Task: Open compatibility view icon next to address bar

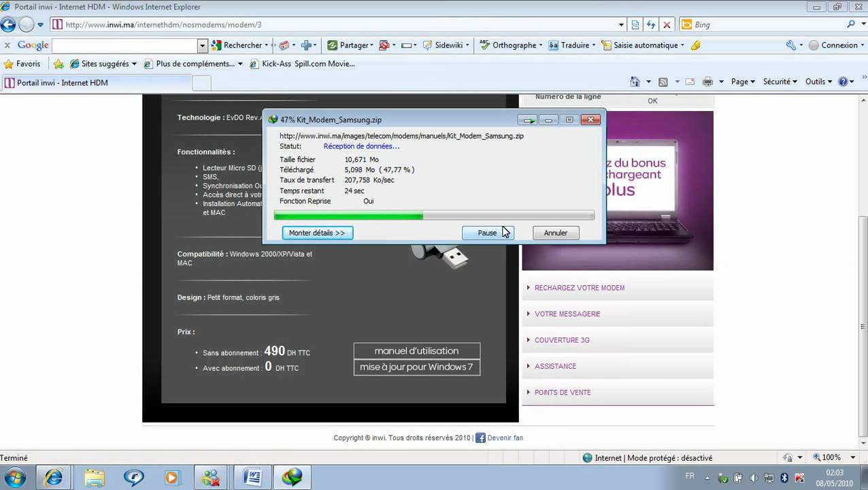Action: click(635, 24)
